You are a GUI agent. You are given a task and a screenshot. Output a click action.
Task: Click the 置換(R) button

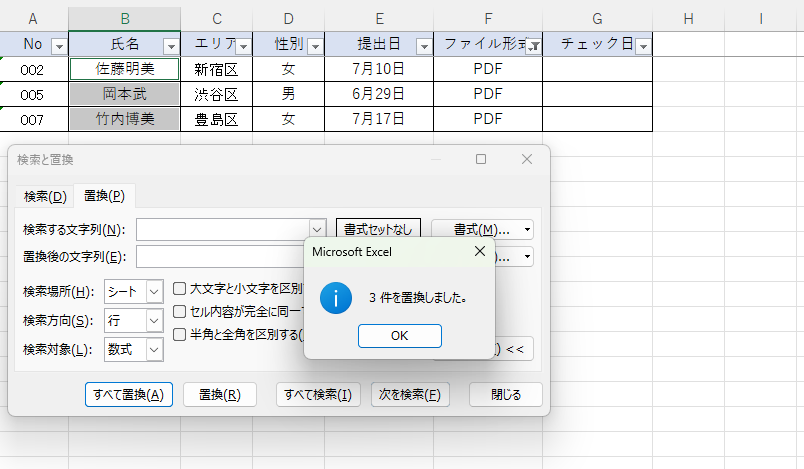[x=219, y=395]
